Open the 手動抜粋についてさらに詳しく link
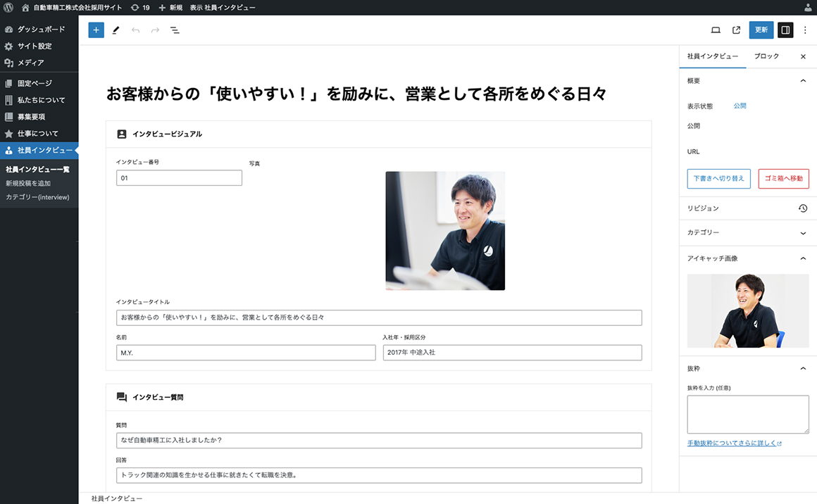The width and height of the screenshot is (817, 504). tap(731, 442)
